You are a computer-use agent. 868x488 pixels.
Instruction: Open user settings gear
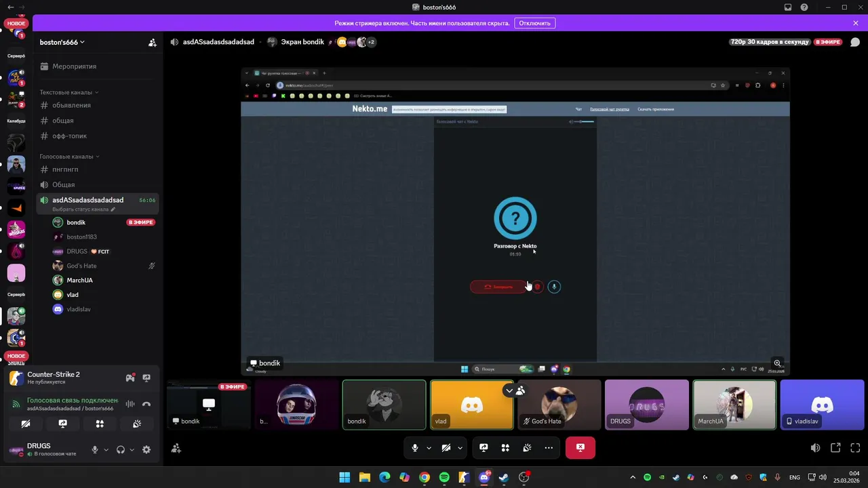146,449
